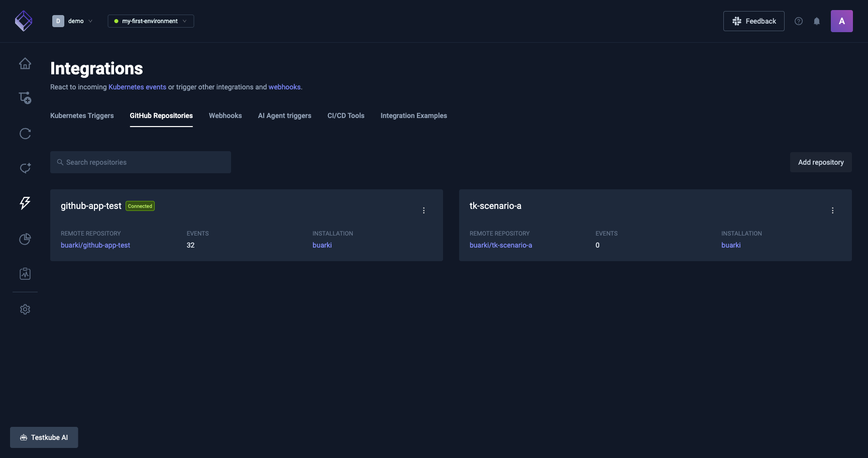Viewport: 868px width, 458px height.
Task: Open buarki installation link on tk-scenario-a card
Action: pyautogui.click(x=731, y=245)
